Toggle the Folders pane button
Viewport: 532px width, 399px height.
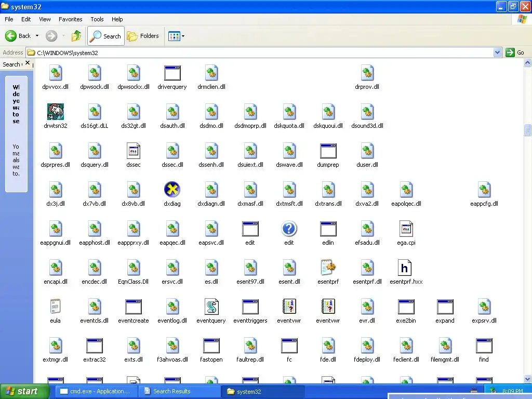tap(143, 36)
